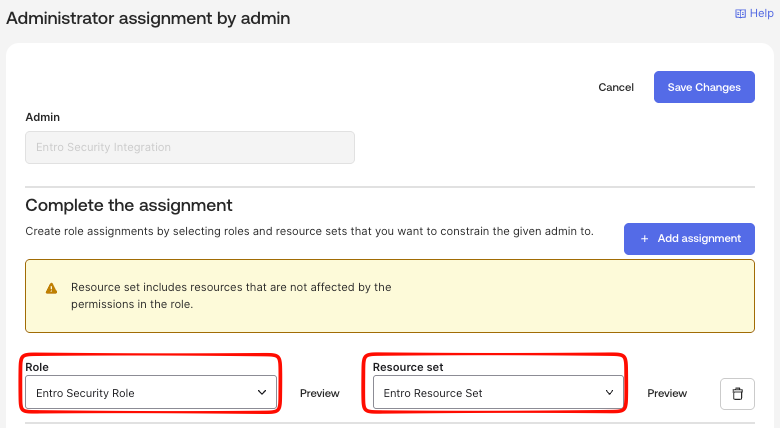Select the resource set warning message
780x428 pixels.
click(231, 296)
